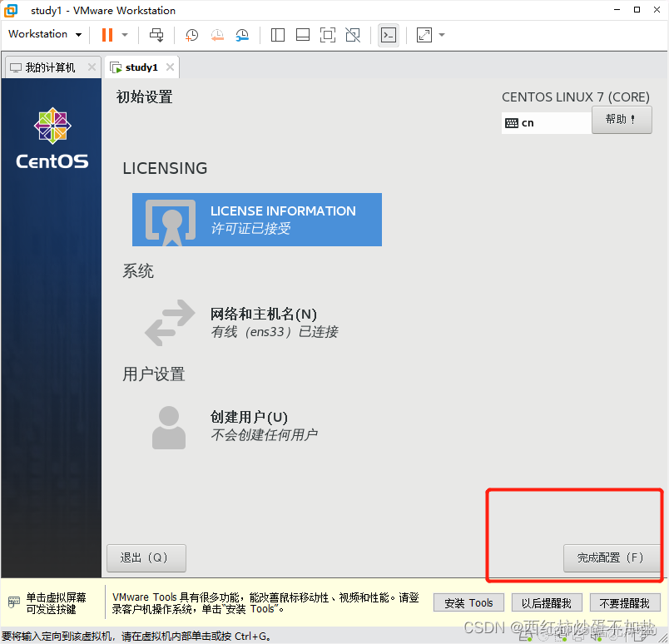Expand the power options arrow beside Pause

125,35
